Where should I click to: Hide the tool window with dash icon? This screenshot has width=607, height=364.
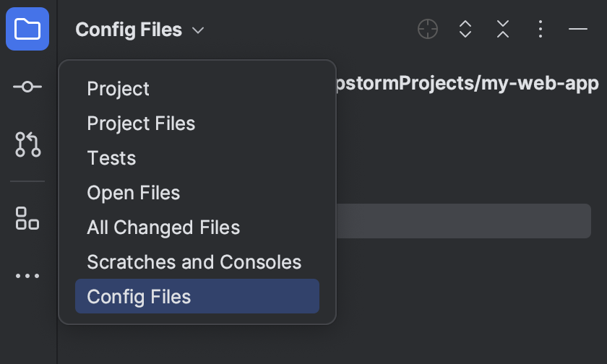pos(578,30)
